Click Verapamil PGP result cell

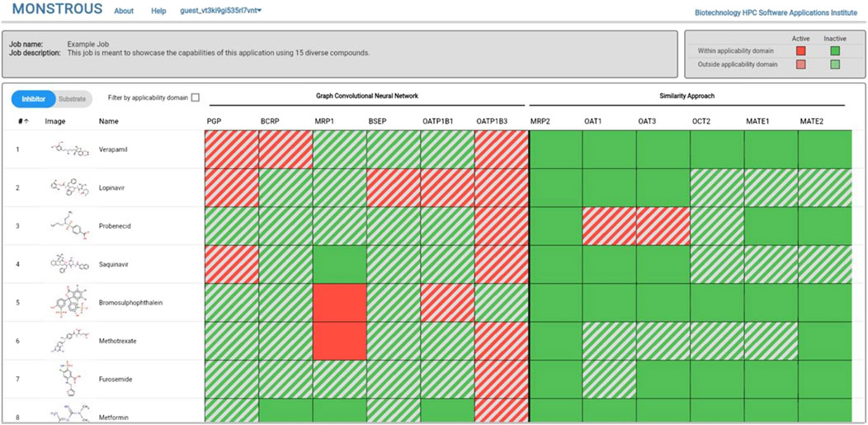click(x=231, y=149)
